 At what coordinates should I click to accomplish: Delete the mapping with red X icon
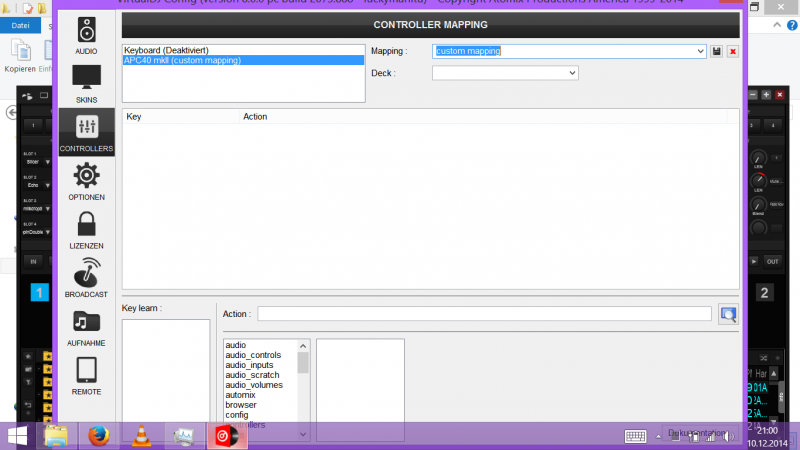pos(733,52)
